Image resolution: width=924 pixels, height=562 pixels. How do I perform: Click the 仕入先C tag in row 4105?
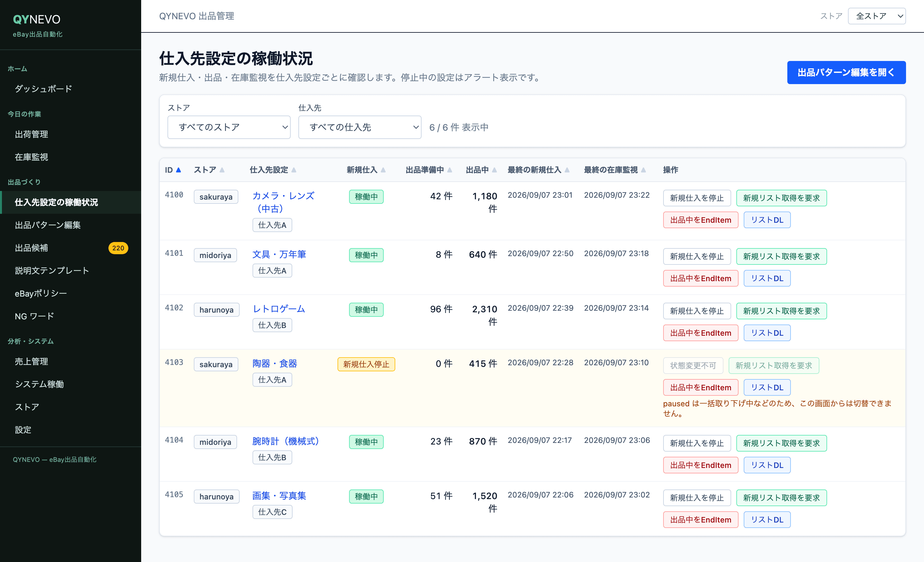tap(272, 512)
